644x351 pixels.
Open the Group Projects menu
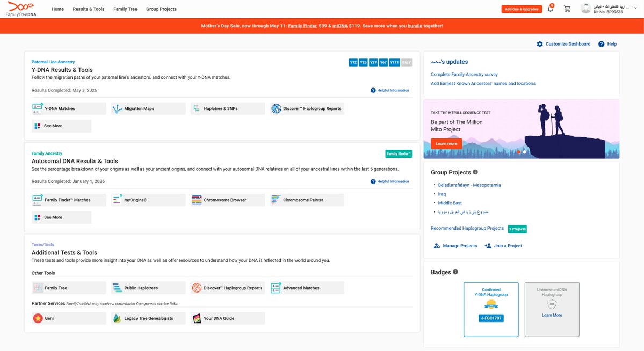click(x=162, y=9)
